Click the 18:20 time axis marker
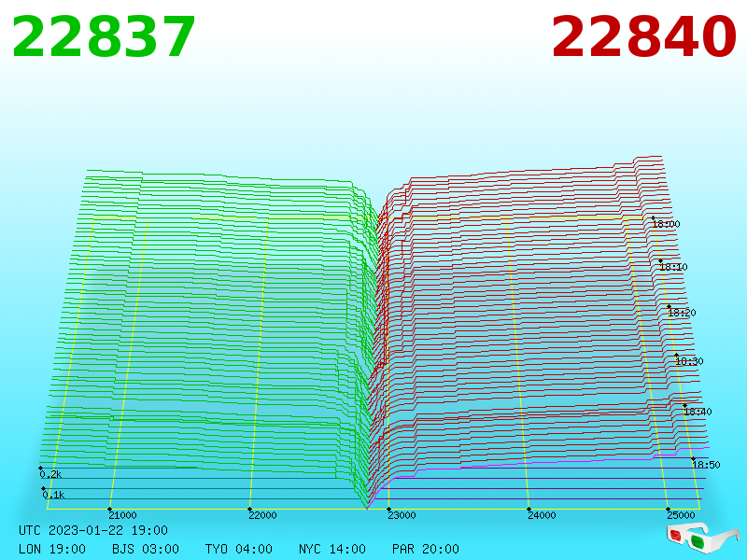Viewport: 747px width, 560px height. pos(683,313)
